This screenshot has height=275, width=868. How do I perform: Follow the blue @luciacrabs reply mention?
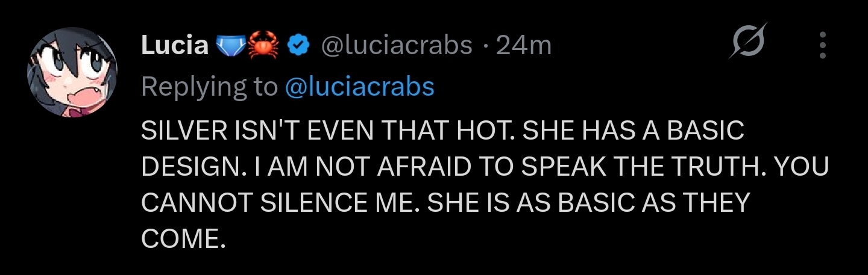pyautogui.click(x=359, y=87)
